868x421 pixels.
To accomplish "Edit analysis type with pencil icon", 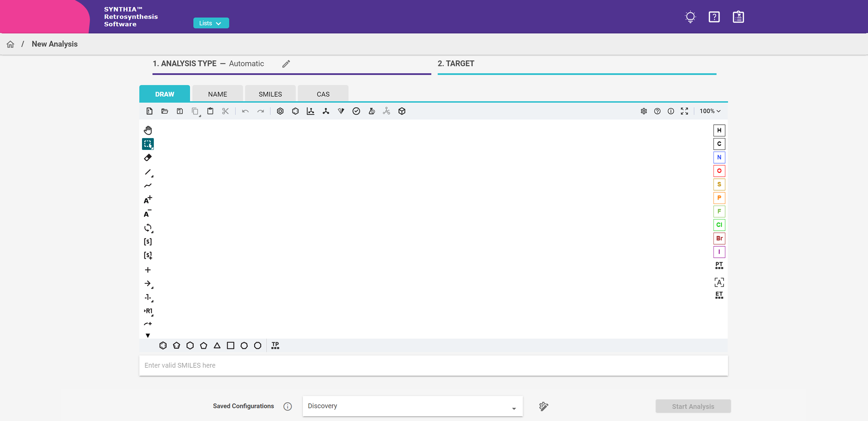I will coord(286,64).
